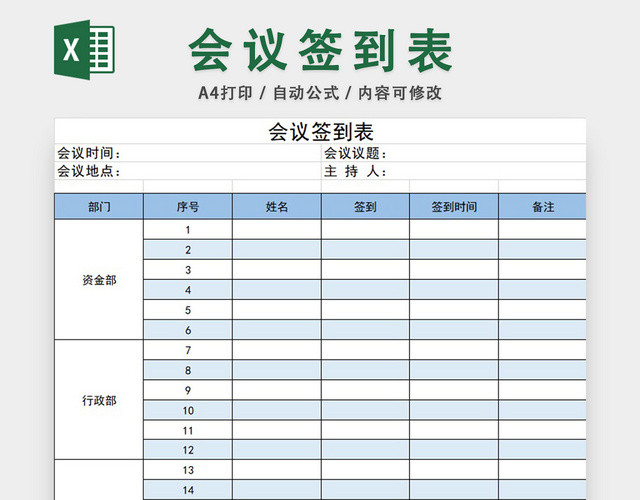Click the 会议地点: label
This screenshot has width=640, height=500.
click(89, 171)
